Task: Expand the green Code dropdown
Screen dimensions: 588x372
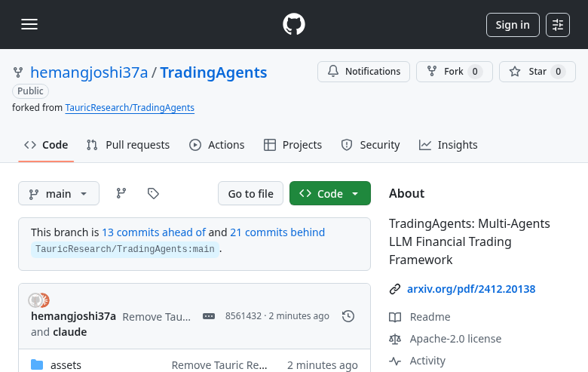Action: (329, 194)
